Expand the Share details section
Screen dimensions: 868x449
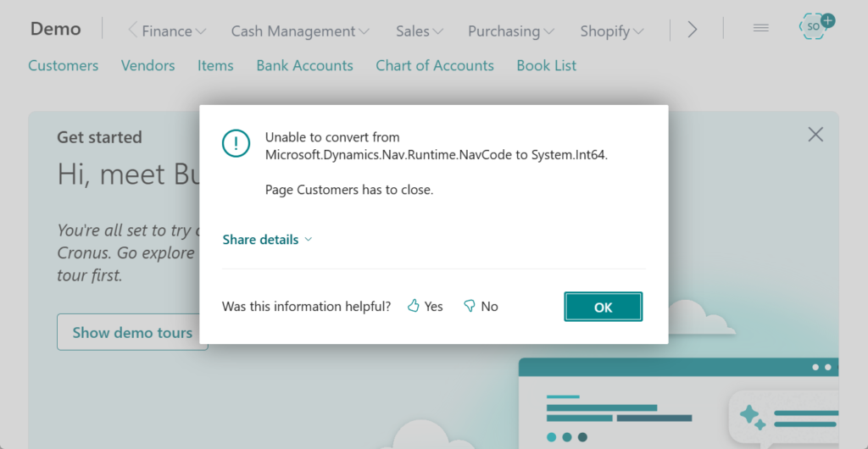pos(267,240)
